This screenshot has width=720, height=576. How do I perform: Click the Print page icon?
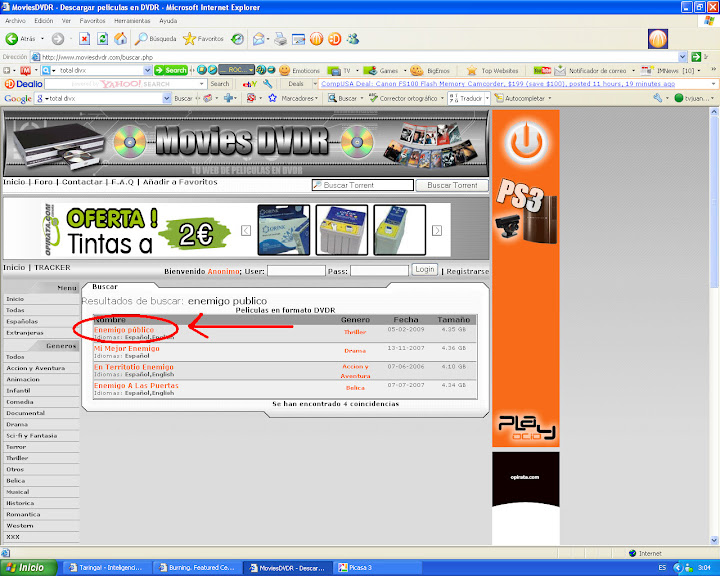click(280, 39)
